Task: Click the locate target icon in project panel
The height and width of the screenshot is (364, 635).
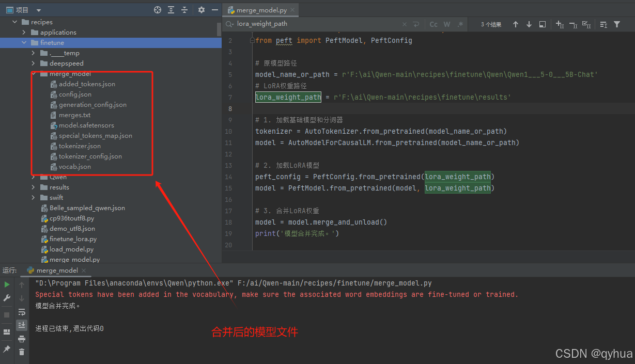Action: tap(158, 10)
